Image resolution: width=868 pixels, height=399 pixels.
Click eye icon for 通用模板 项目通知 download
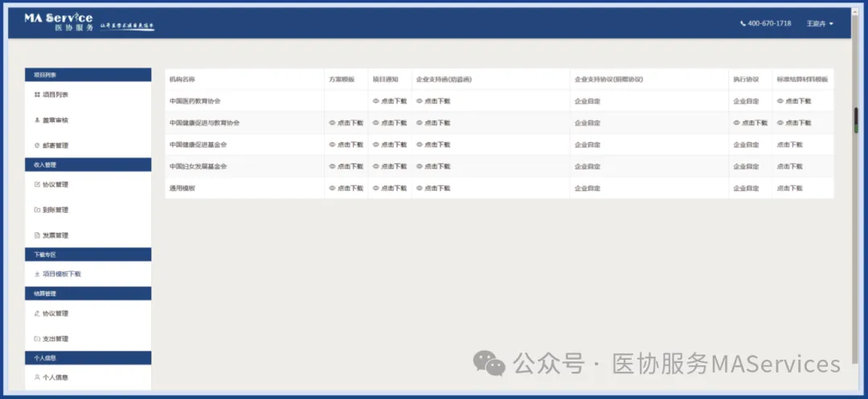[x=376, y=188]
